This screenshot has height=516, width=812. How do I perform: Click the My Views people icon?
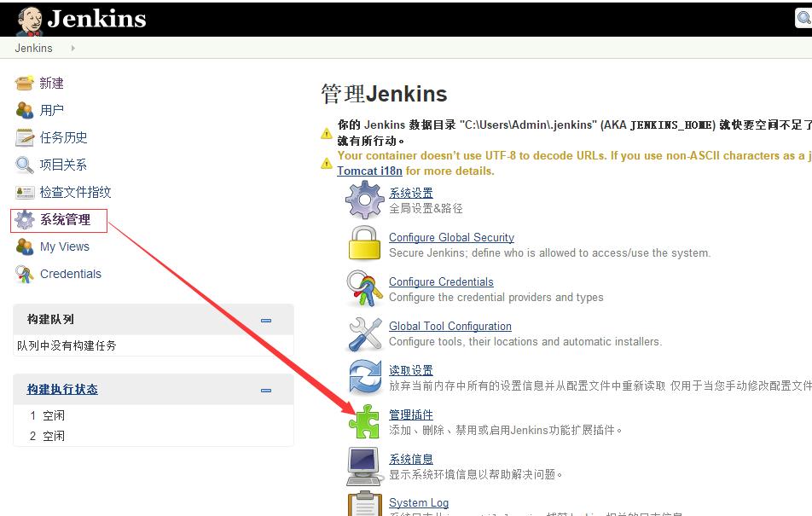(x=25, y=246)
